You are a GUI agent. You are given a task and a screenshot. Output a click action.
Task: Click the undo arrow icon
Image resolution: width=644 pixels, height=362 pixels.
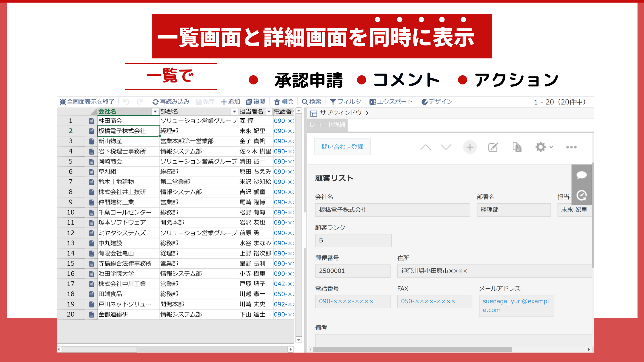point(126,102)
